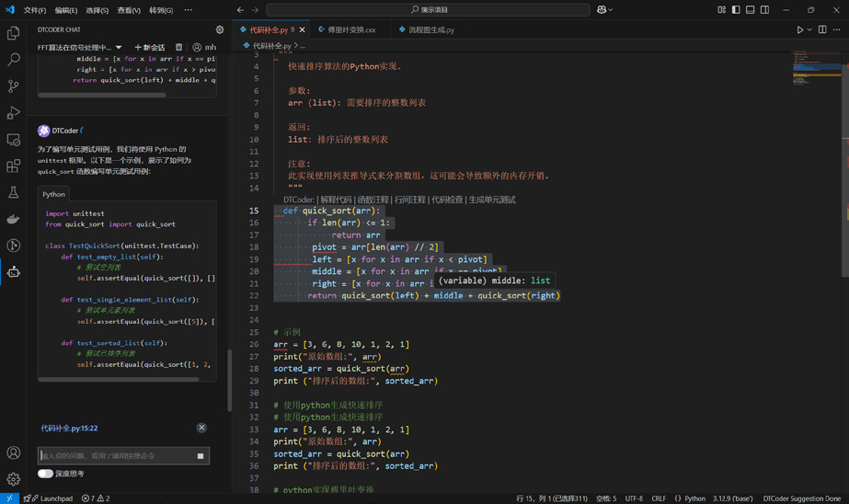
Task: Toggle the primary side bar layout icon
Action: (736, 10)
